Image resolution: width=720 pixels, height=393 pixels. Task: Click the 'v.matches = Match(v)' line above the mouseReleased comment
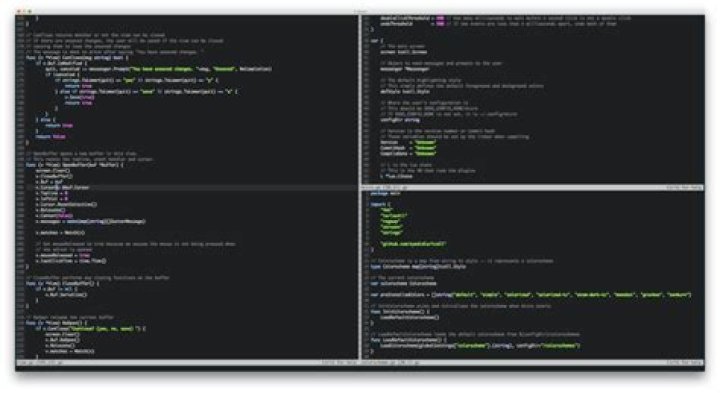60,233
